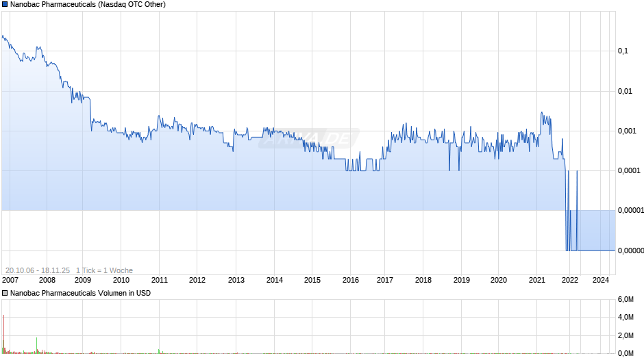This screenshot has height=360, width=644.
Task: Click the green volume spike before 2008
Action: click(36, 346)
